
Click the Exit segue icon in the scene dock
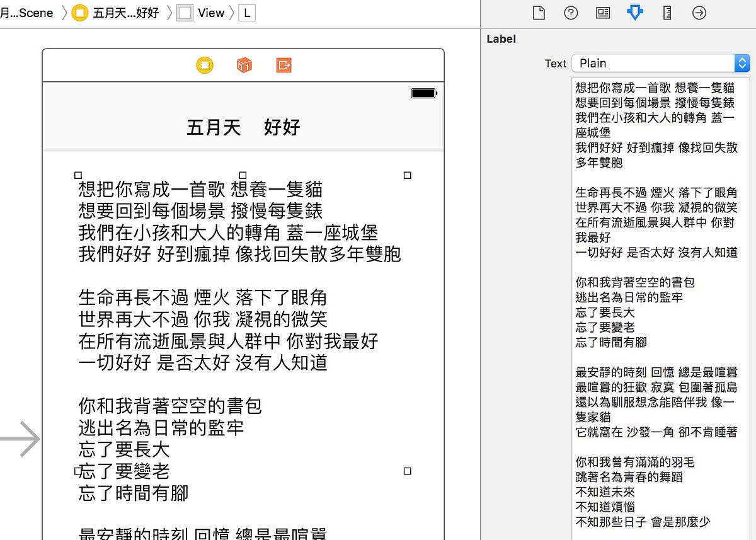coord(283,65)
